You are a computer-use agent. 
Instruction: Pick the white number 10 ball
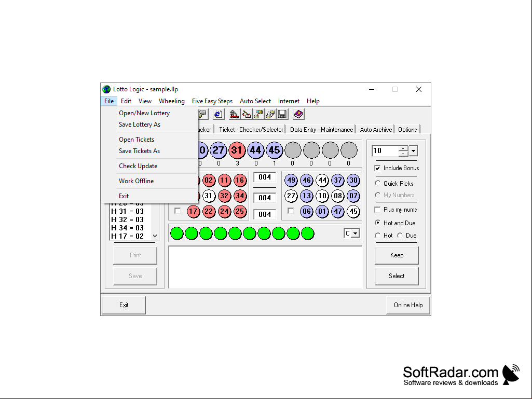point(322,196)
